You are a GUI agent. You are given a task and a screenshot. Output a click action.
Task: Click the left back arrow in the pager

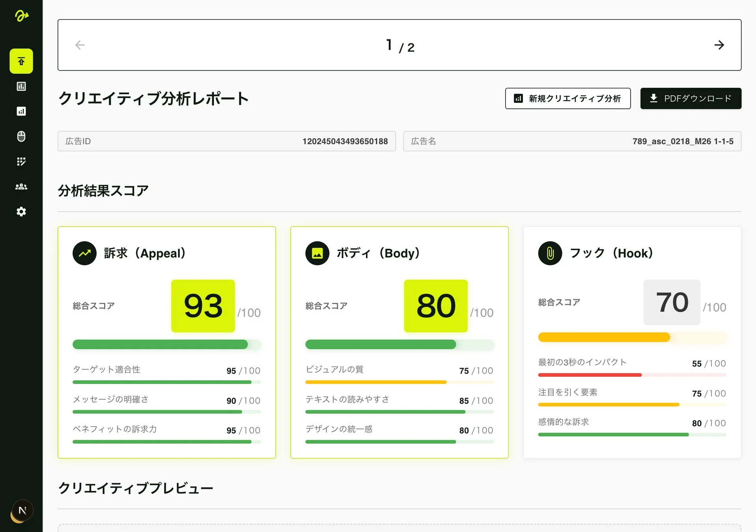[x=80, y=45]
